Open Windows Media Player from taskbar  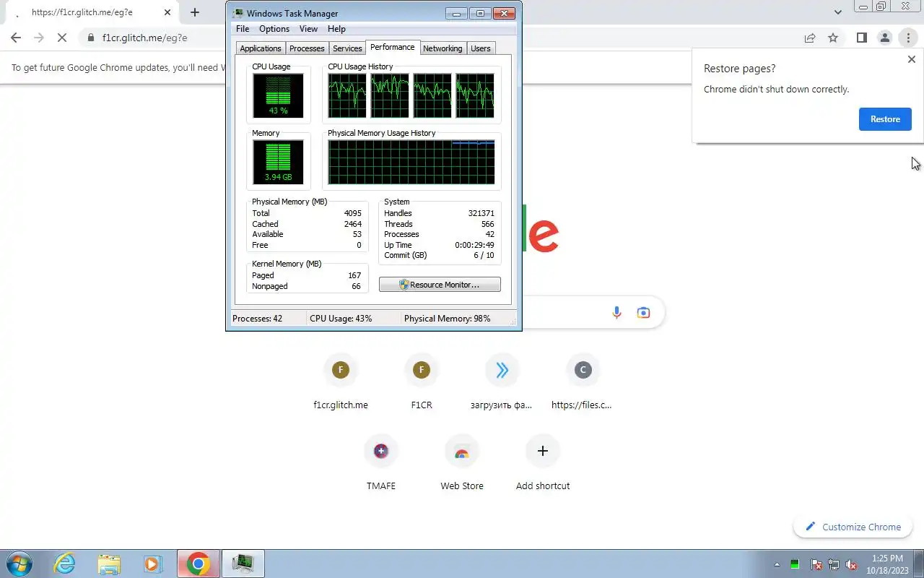pos(152,564)
